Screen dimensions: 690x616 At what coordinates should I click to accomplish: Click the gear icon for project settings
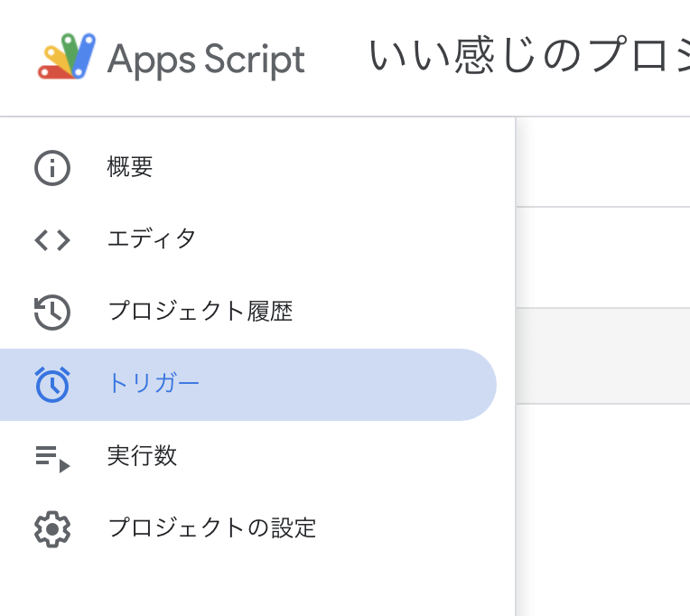point(52,529)
